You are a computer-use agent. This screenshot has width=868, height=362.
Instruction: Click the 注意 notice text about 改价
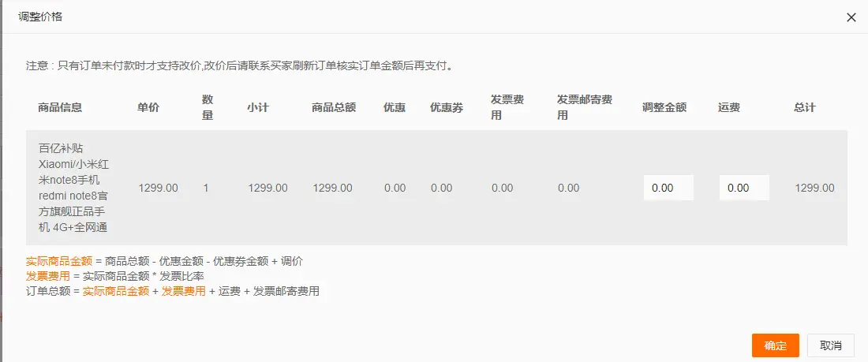tap(239, 65)
